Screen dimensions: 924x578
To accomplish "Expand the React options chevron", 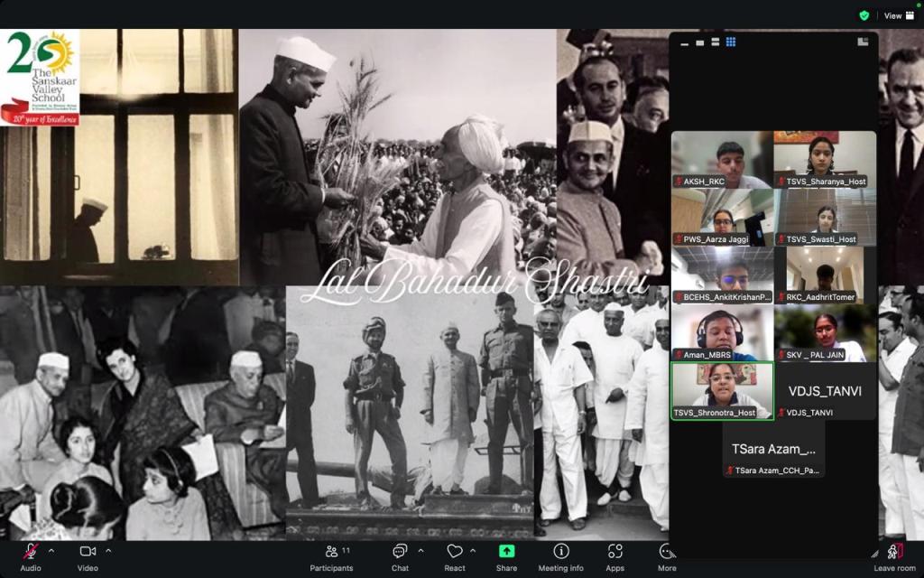I will [476, 550].
